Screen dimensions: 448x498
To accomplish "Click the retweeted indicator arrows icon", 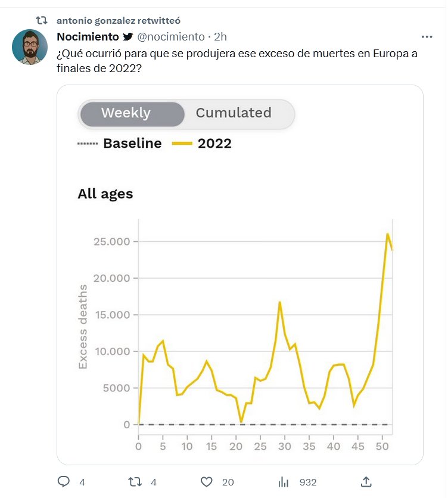I will (42, 20).
